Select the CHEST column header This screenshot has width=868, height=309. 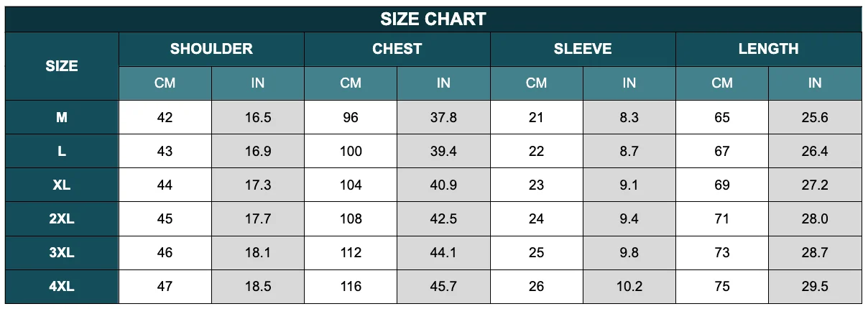[x=397, y=50]
